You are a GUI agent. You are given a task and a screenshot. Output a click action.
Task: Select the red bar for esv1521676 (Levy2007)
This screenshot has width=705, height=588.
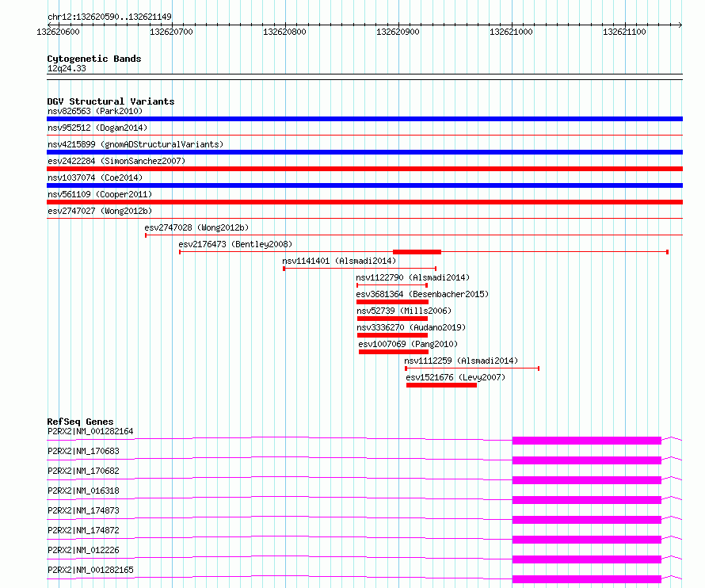tap(441, 385)
